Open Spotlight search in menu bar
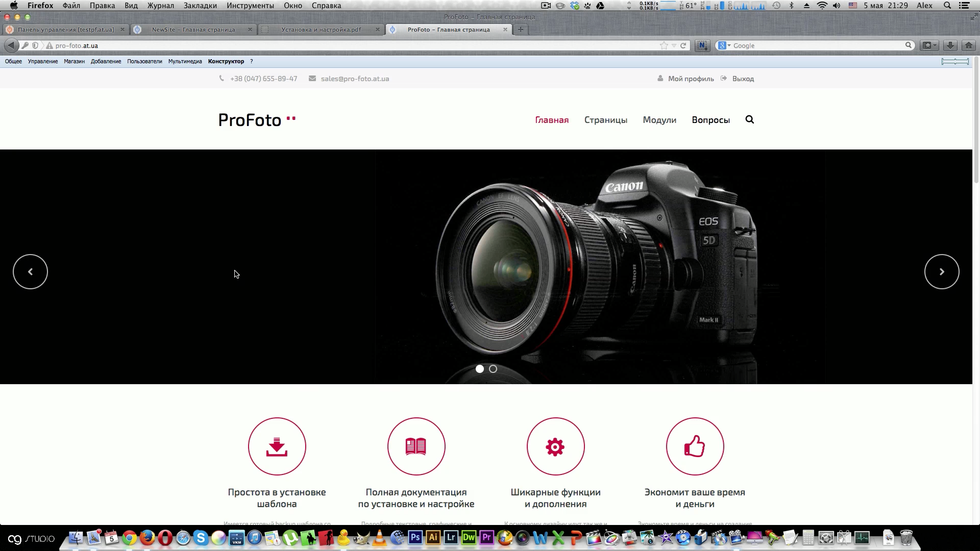Image resolution: width=980 pixels, height=551 pixels. tap(947, 6)
